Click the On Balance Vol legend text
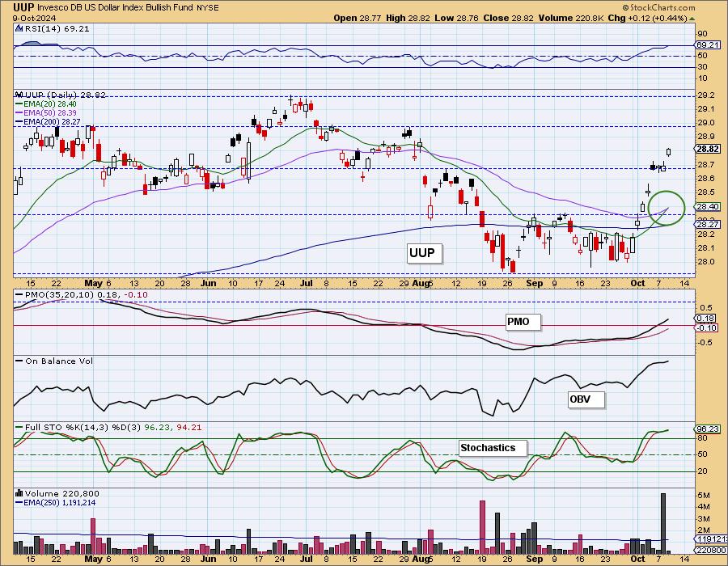The width and height of the screenshot is (728, 566). coord(59,361)
